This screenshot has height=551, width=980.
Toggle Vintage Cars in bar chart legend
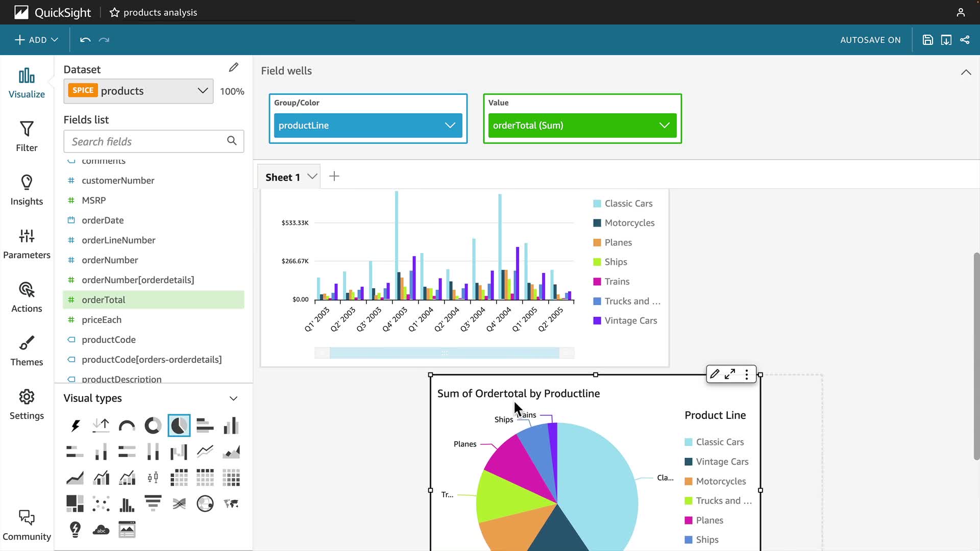click(630, 320)
